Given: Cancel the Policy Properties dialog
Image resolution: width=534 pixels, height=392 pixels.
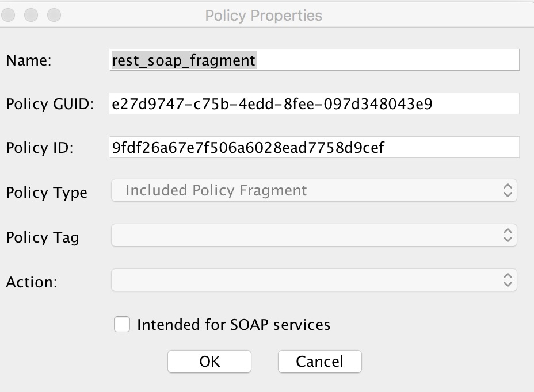Looking at the screenshot, I should 320,362.
